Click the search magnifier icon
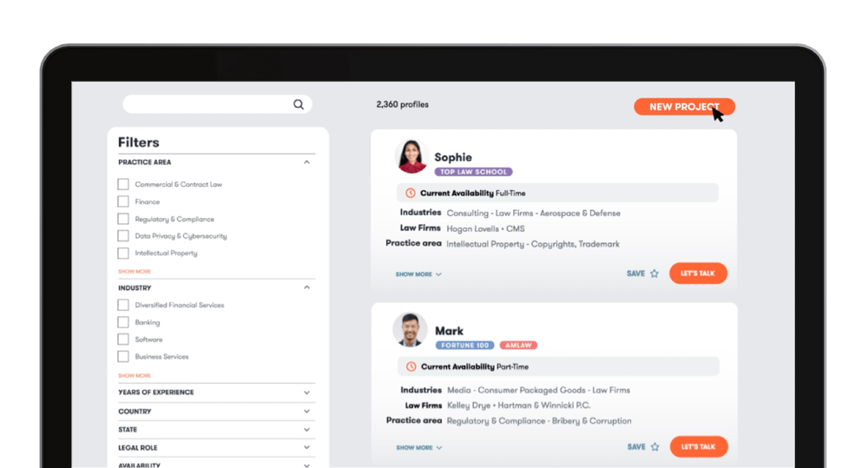 coord(299,104)
